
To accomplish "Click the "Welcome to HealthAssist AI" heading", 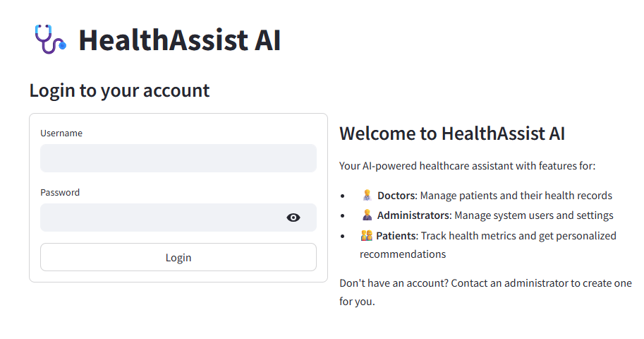I will tap(452, 133).
